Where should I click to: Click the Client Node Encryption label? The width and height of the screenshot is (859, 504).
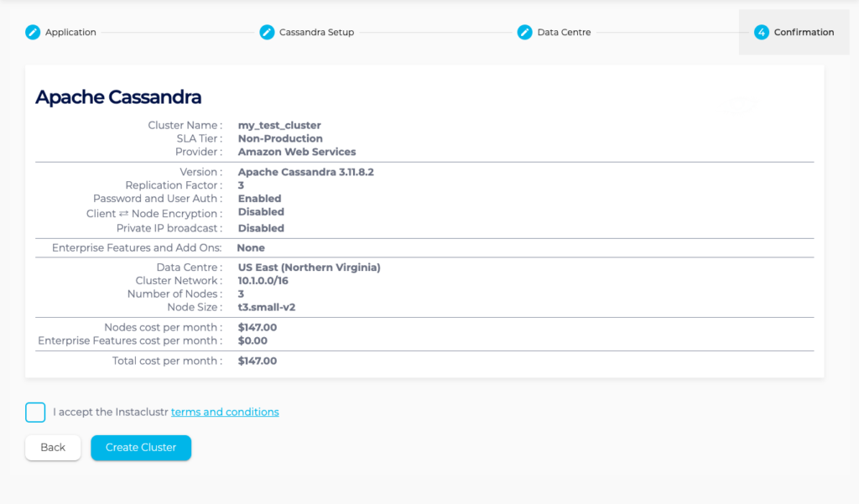coord(154,214)
